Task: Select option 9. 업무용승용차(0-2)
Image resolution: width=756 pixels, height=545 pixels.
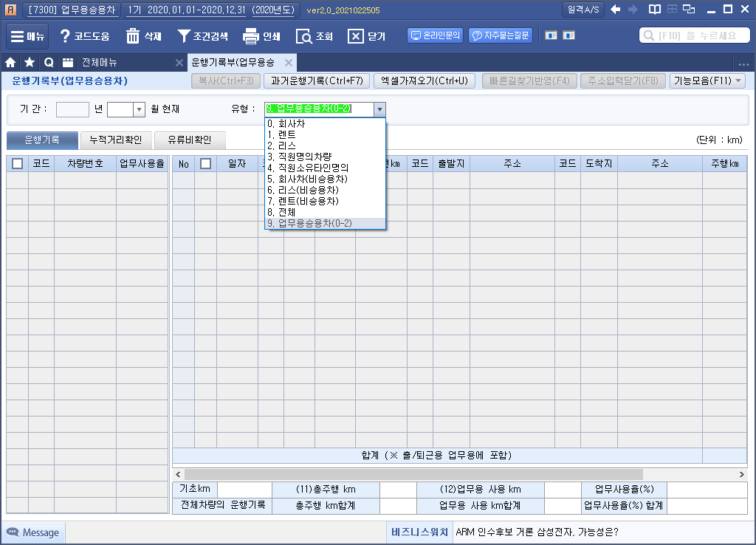Action: 325,224
